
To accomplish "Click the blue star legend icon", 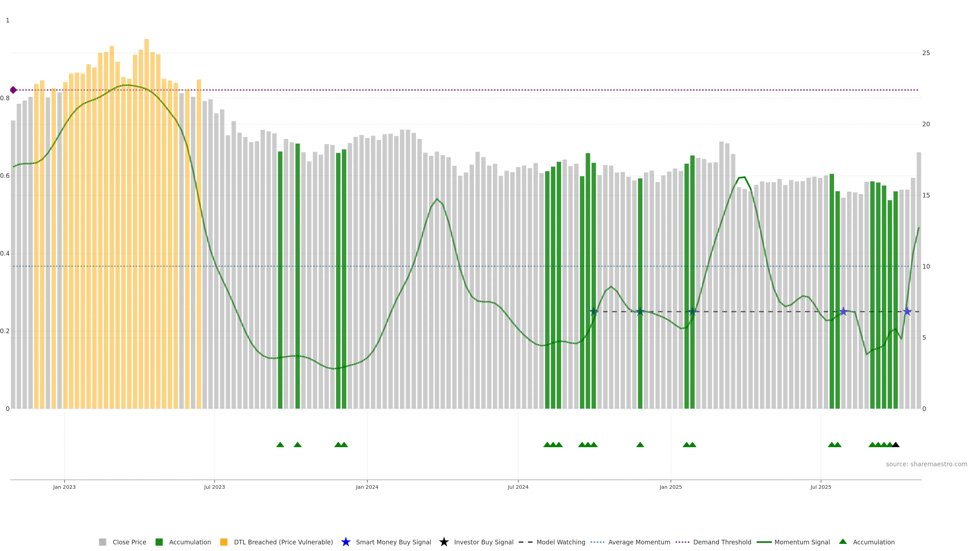I will point(346,542).
